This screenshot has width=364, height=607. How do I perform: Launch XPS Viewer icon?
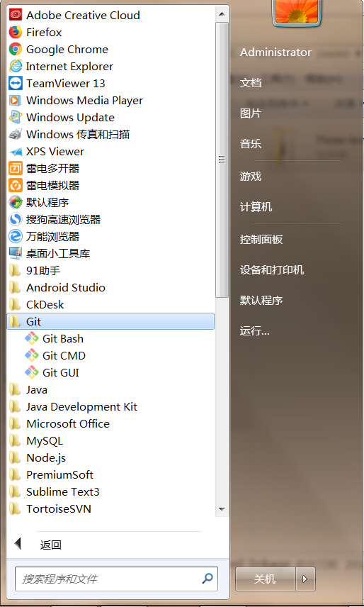pyautogui.click(x=16, y=151)
